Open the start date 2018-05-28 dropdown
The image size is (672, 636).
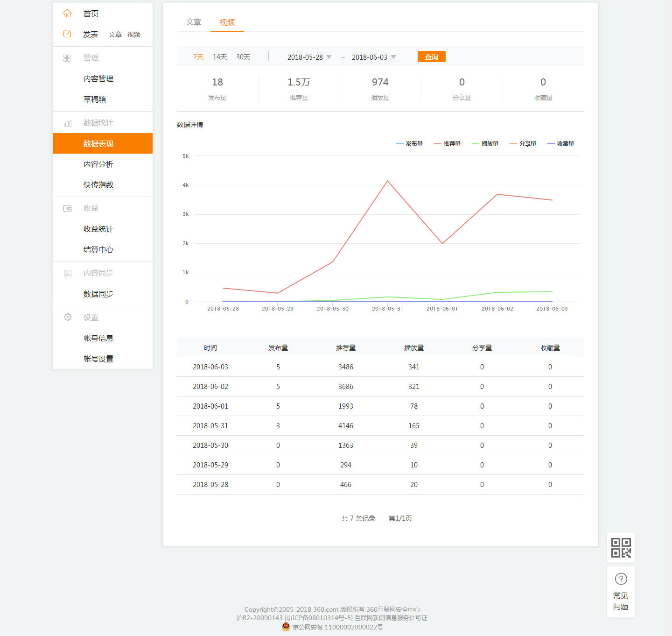(x=309, y=57)
